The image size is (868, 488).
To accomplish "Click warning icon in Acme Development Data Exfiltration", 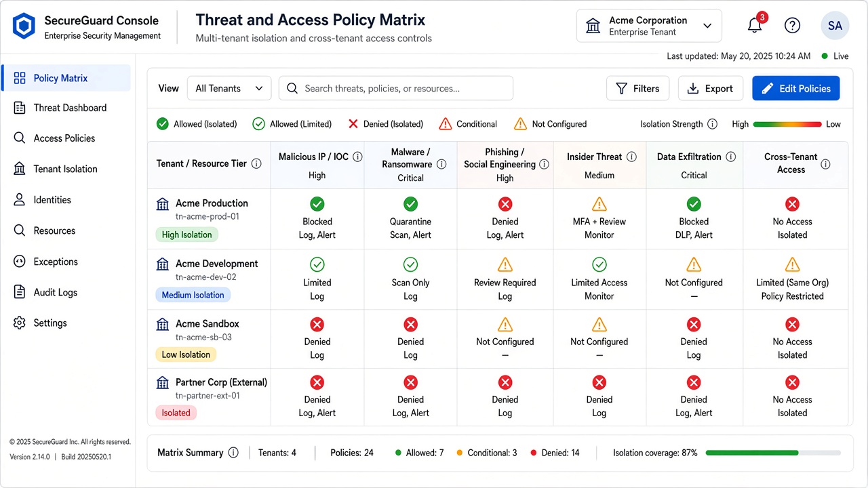I will (694, 264).
